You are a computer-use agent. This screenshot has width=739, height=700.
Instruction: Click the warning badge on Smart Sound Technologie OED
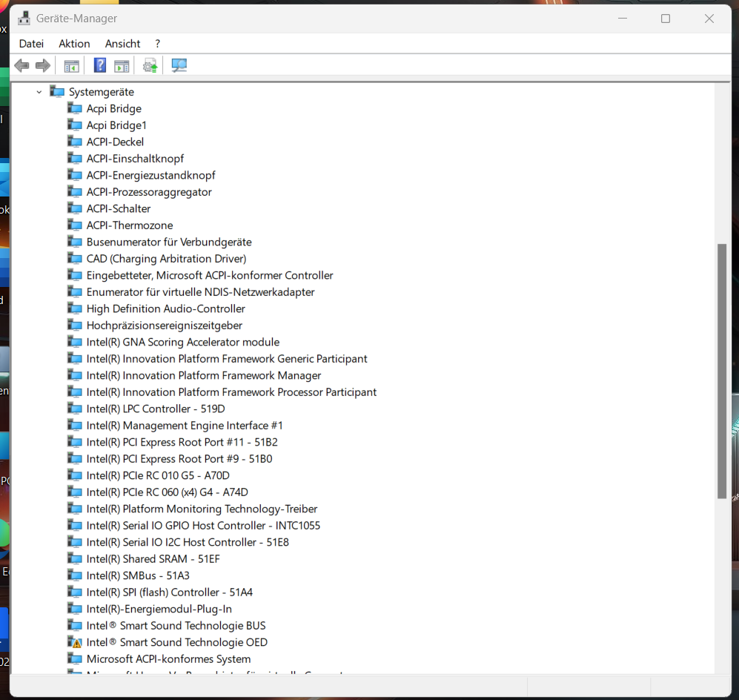(x=75, y=642)
